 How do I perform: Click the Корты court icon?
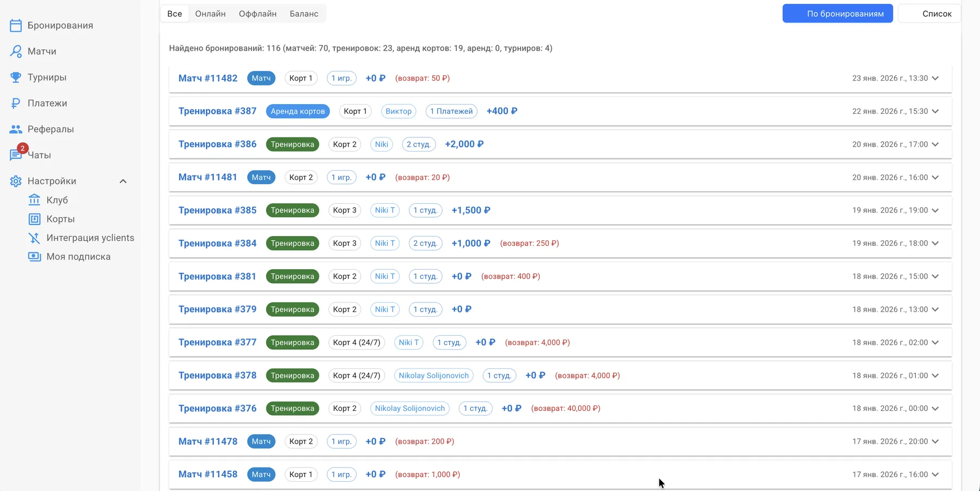click(34, 219)
